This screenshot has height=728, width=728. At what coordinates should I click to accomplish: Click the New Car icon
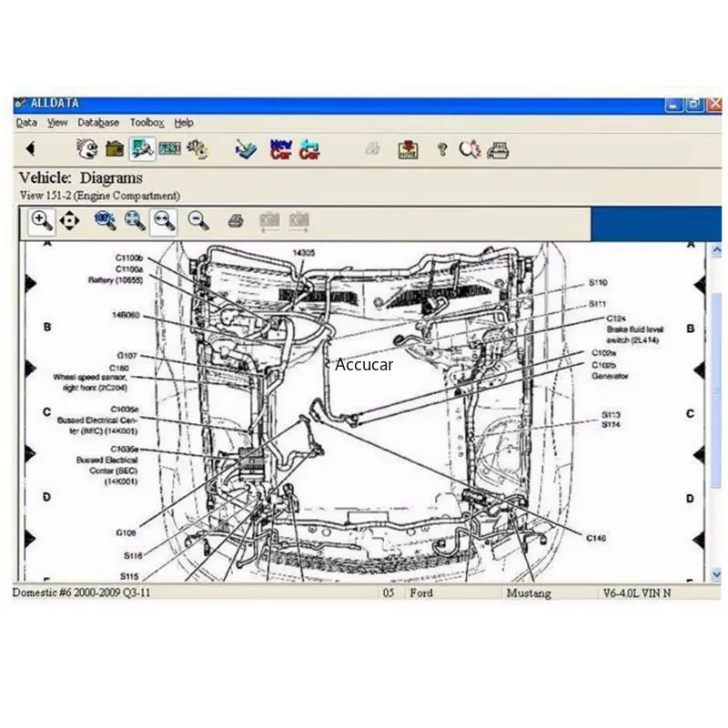281,149
